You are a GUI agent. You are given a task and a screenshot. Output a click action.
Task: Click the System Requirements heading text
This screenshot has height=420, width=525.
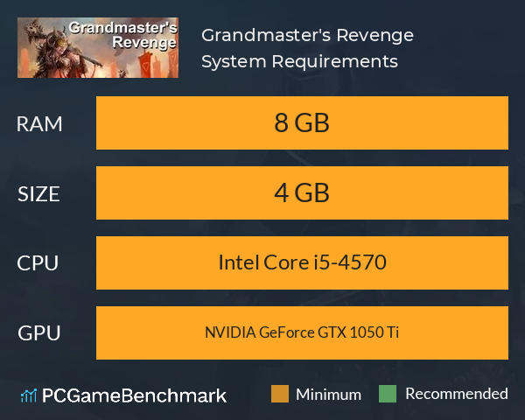(299, 61)
